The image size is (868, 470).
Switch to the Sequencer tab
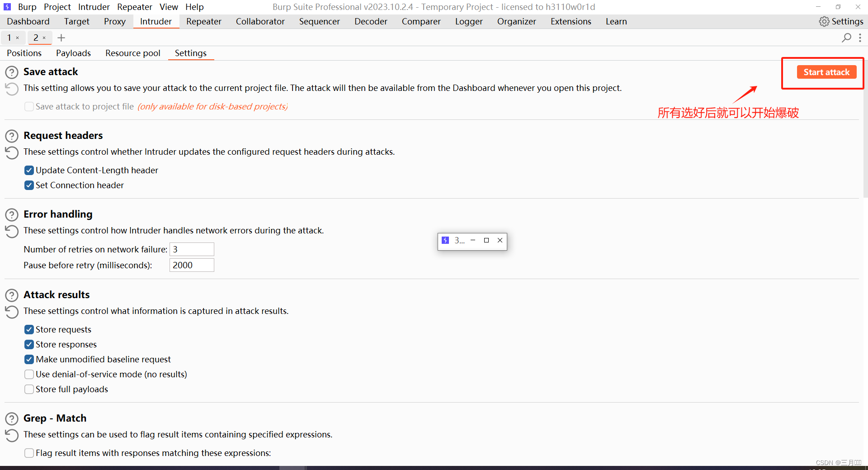coord(319,21)
